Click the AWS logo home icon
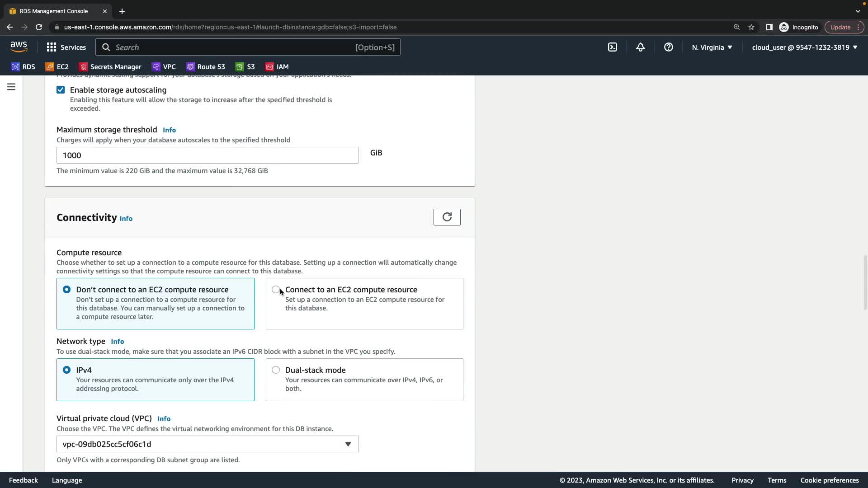Screen dimensions: 868x488 (x=19, y=47)
